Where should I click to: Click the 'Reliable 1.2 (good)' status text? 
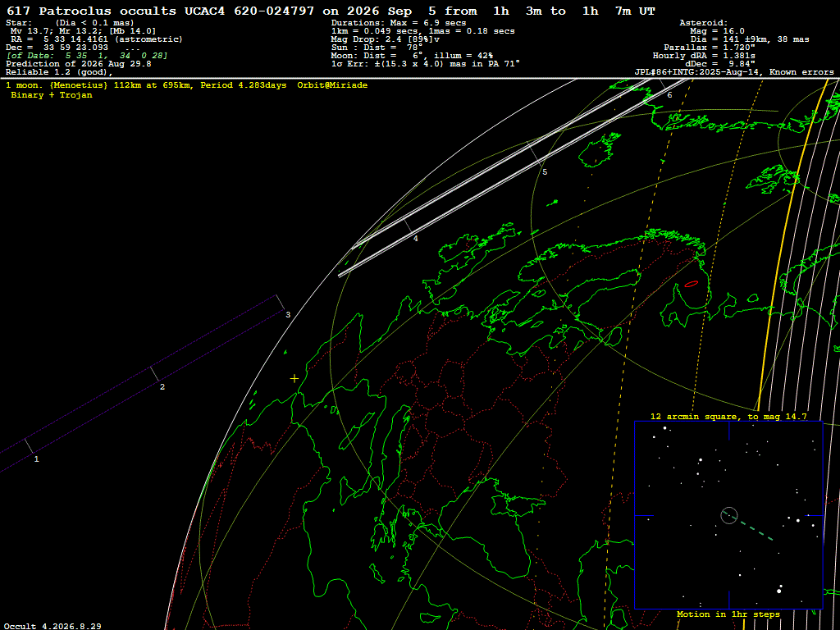(59, 72)
